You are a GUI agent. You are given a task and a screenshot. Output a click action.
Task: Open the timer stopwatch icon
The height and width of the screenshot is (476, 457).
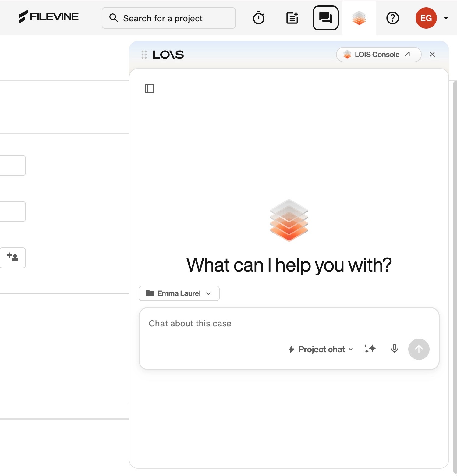point(259,18)
